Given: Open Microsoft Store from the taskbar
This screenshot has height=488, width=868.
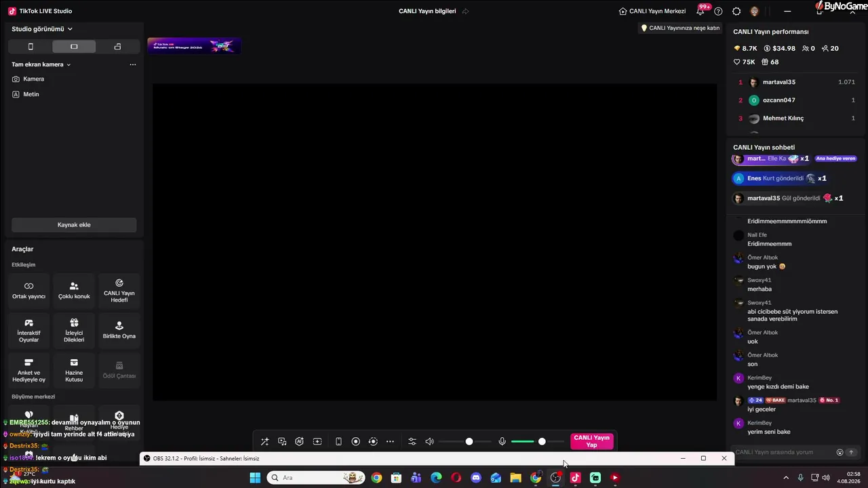Looking at the screenshot, I should [x=396, y=478].
